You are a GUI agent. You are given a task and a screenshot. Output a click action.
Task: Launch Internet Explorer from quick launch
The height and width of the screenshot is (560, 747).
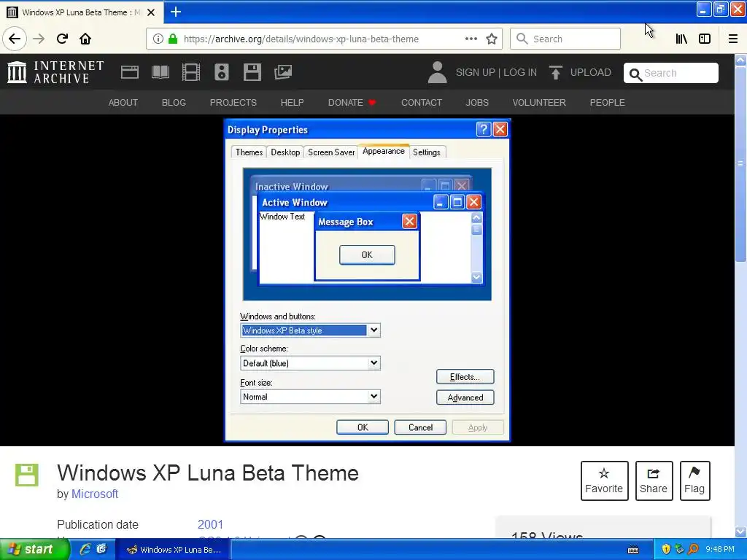click(x=85, y=550)
